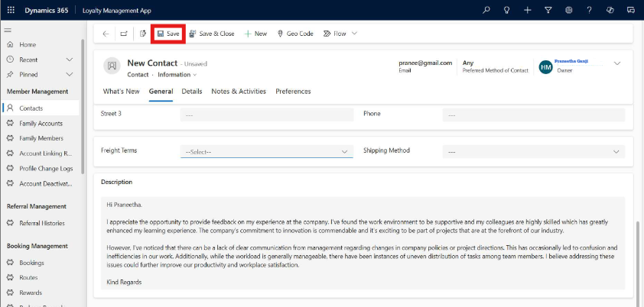Click the Save & Close button

pos(212,34)
